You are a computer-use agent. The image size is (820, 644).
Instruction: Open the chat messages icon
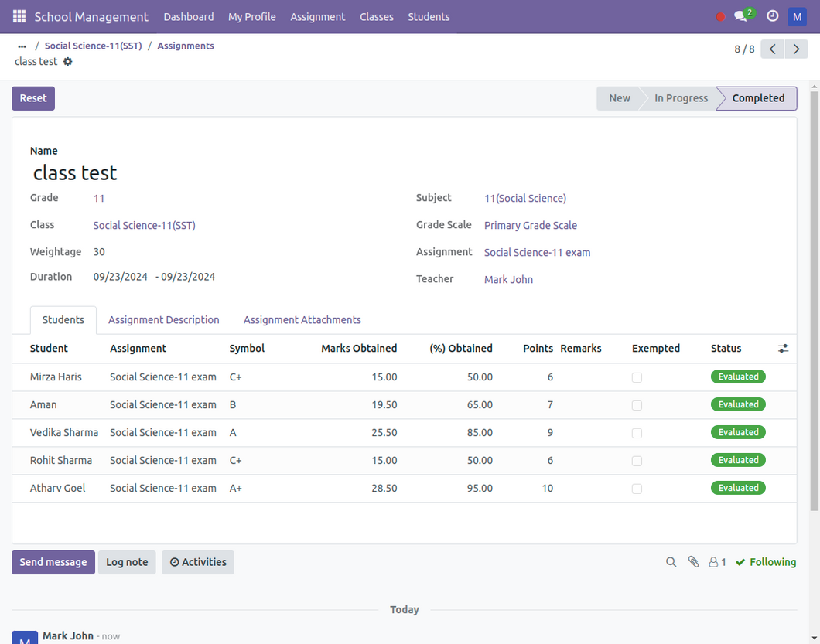742,16
